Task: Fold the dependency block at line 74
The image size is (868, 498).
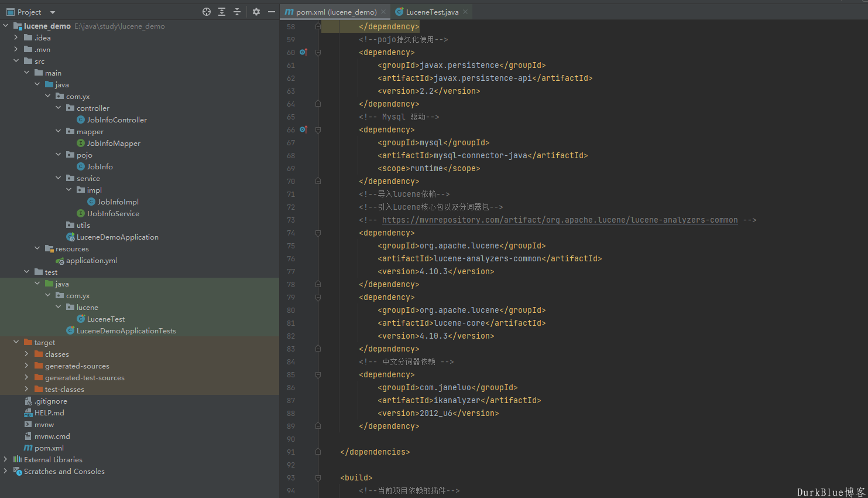Action: pos(318,233)
